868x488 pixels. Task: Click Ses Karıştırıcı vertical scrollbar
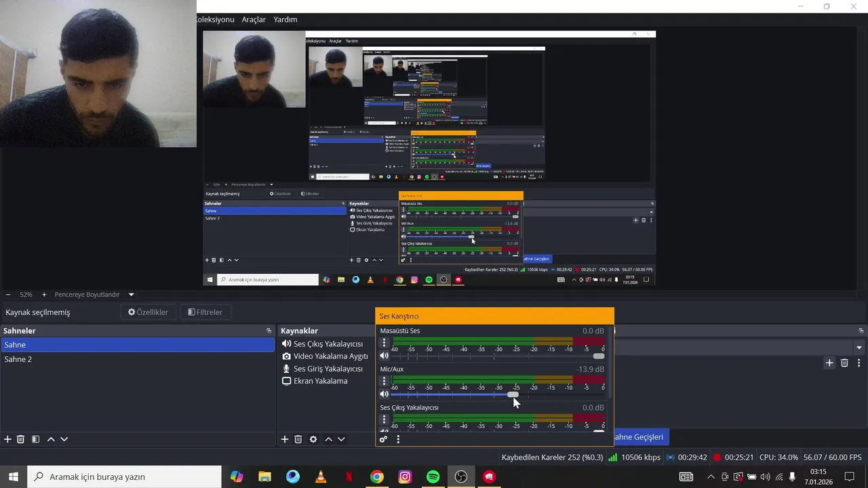point(612,363)
